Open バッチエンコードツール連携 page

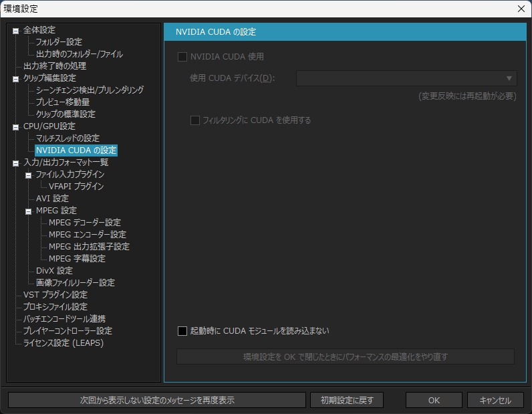coord(64,319)
